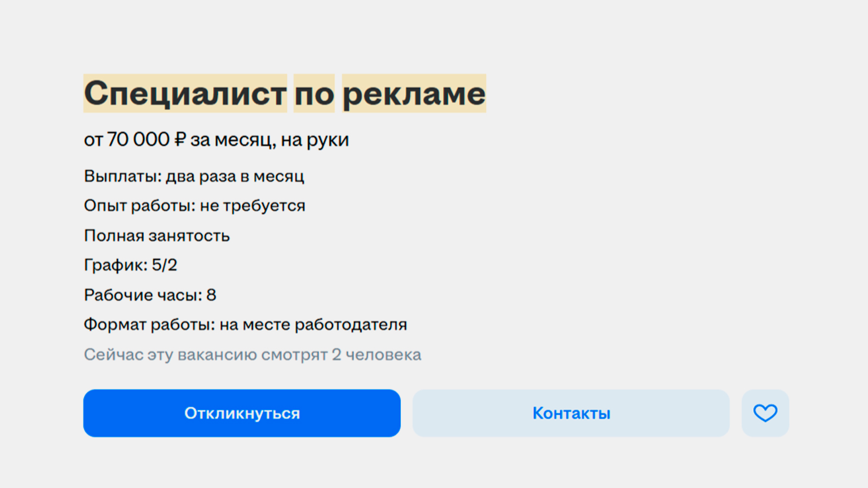Click highlighted word рекламе in title
Screen dimensions: 868x488
point(414,94)
